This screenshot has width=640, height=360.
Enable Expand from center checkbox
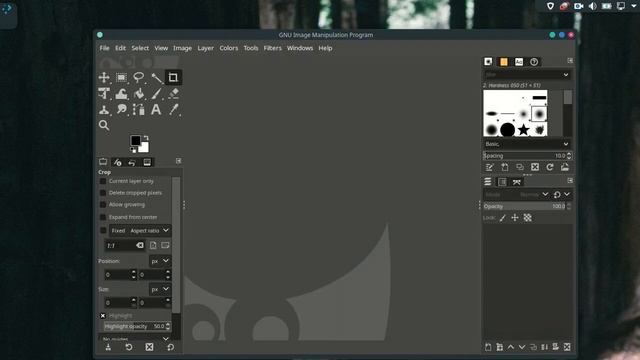tap(103, 217)
